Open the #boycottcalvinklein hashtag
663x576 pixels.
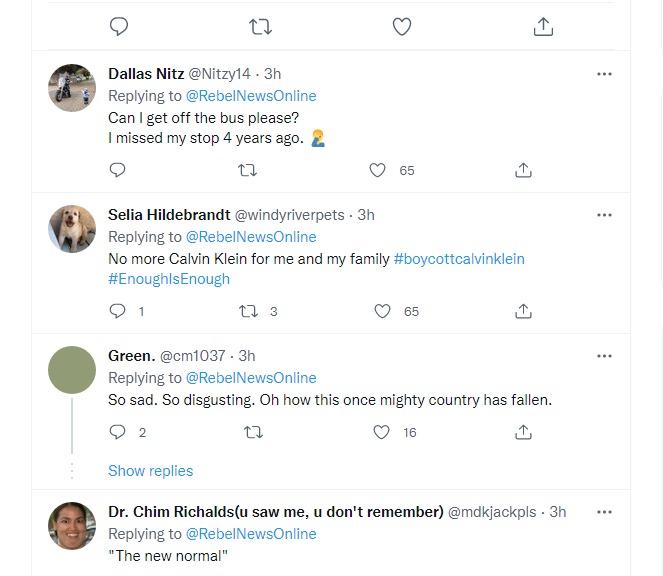click(459, 259)
